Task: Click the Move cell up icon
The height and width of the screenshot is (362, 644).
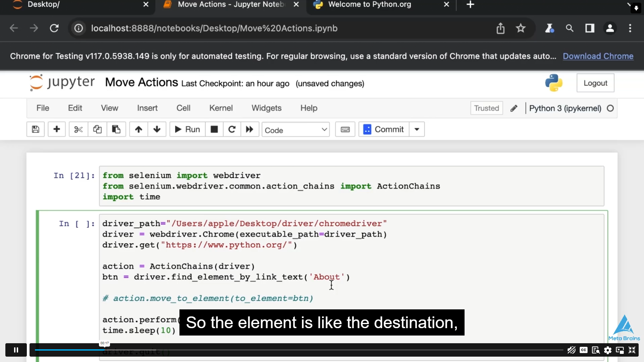Action: 138,129
